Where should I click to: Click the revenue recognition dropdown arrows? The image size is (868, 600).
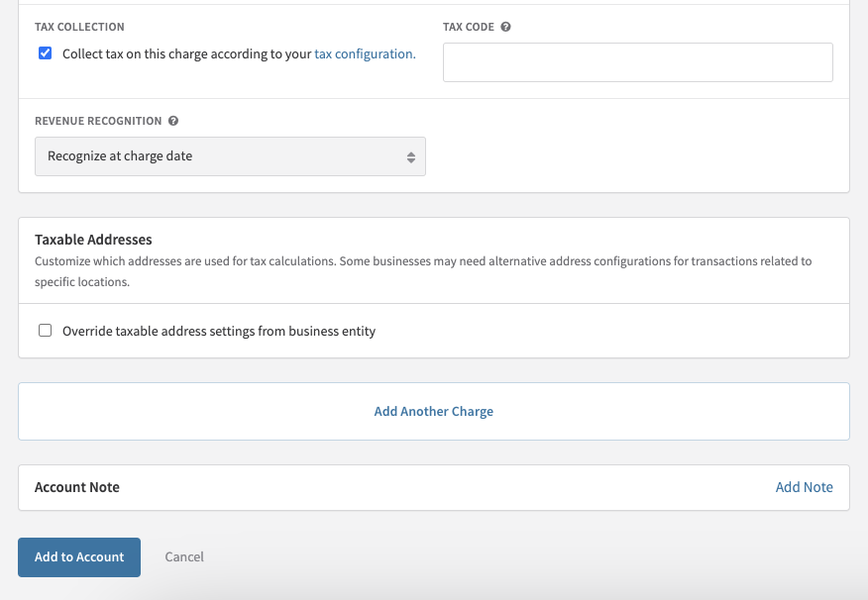click(411, 157)
